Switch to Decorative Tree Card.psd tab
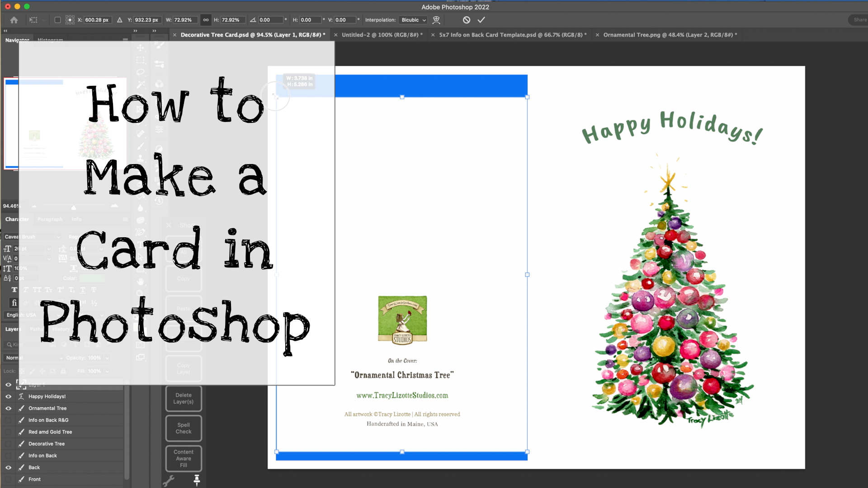 253,35
